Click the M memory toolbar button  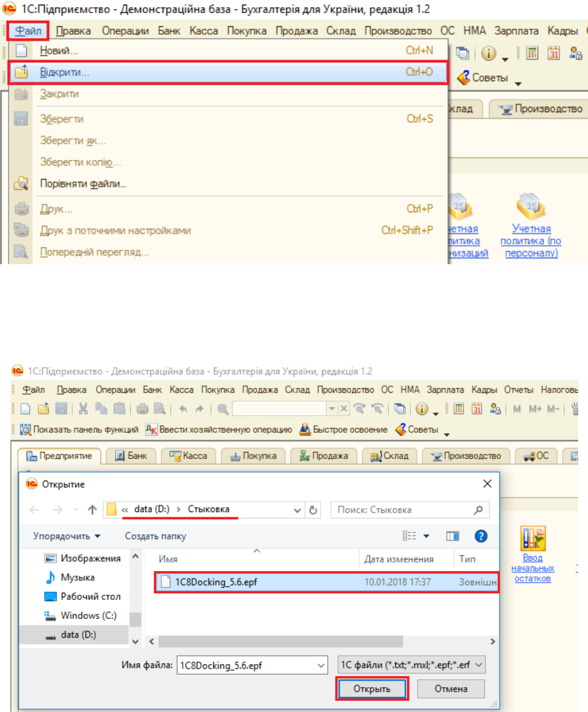517,408
